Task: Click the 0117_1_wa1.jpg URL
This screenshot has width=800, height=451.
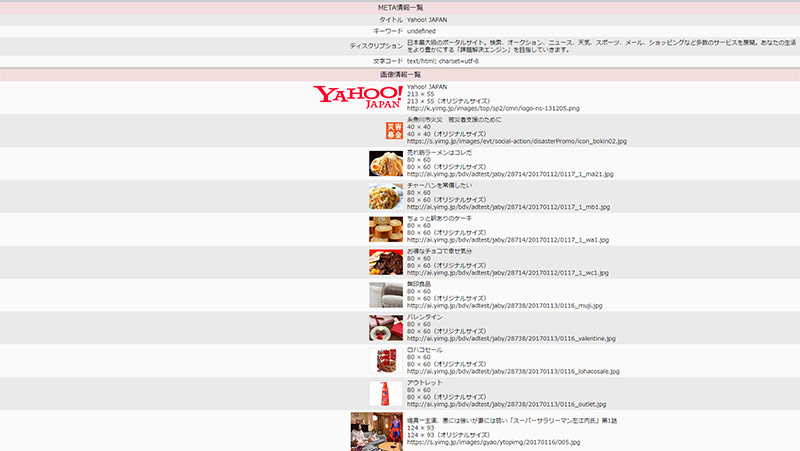Action: [508, 240]
